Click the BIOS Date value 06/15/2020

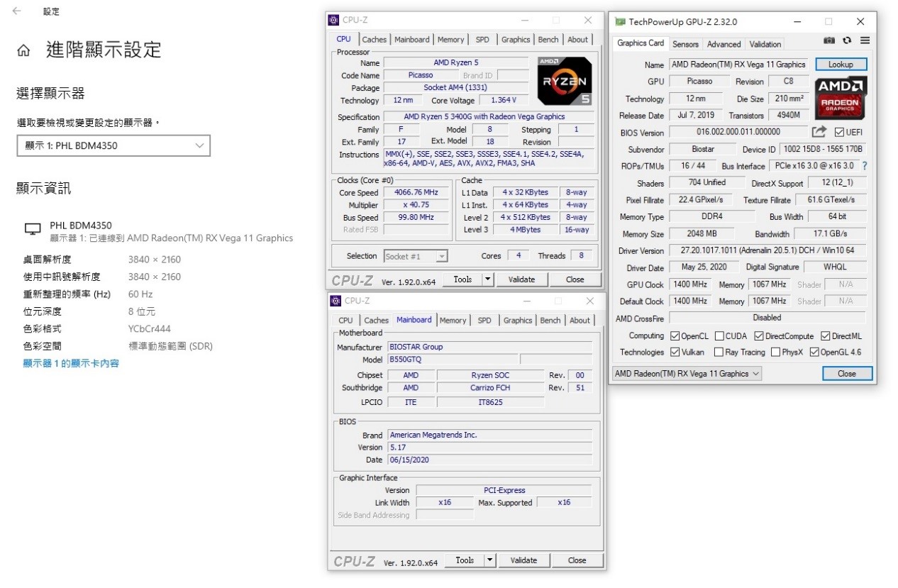489,460
